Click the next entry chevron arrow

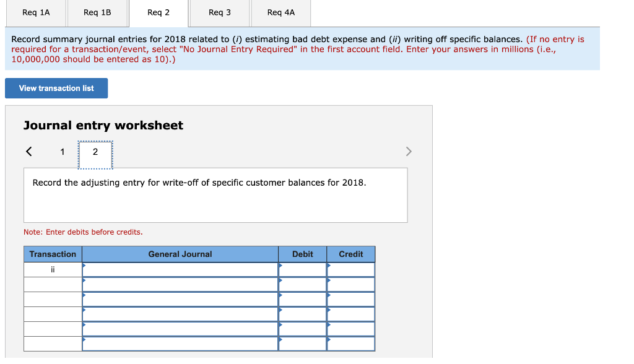(x=408, y=151)
